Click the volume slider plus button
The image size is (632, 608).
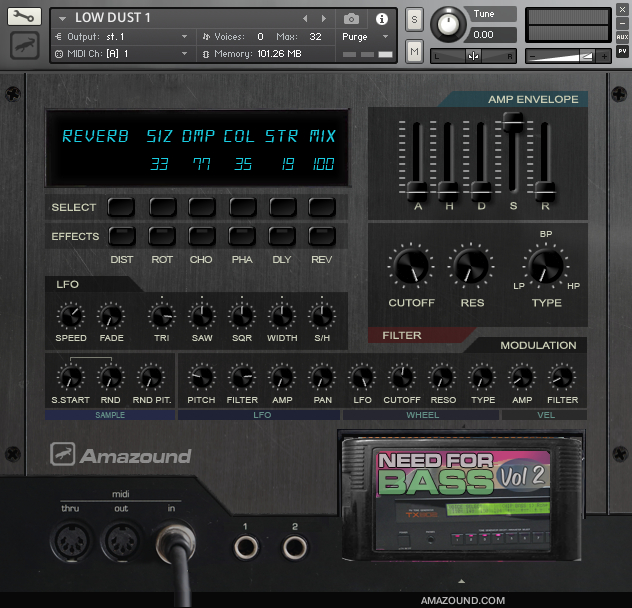[x=604, y=57]
